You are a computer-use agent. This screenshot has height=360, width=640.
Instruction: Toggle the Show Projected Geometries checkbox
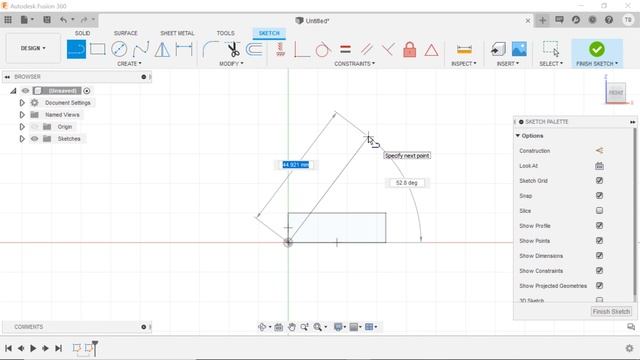(x=599, y=286)
